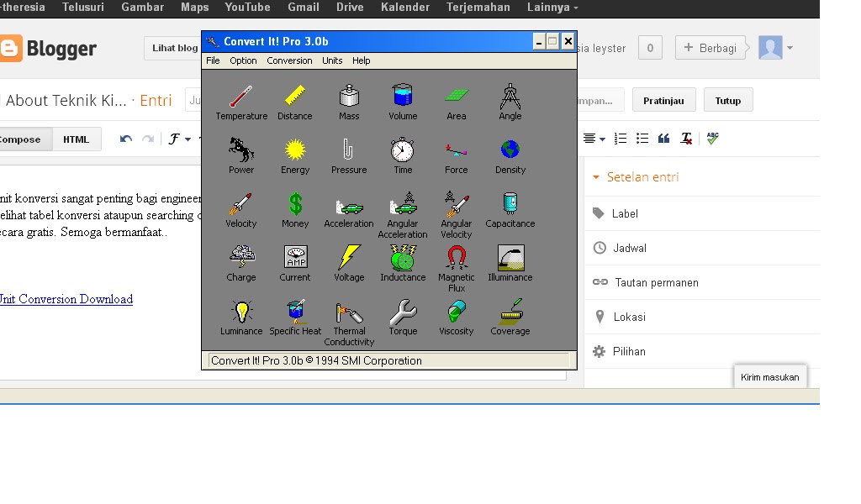Open the Unit Conversion Download link

[66, 299]
